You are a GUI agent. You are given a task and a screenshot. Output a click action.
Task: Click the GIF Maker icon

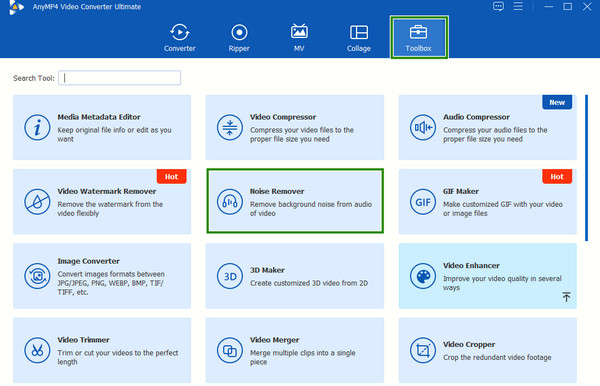coord(423,202)
